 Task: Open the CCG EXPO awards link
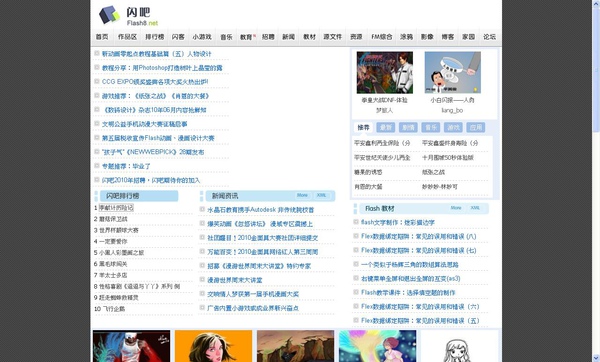coord(155,82)
